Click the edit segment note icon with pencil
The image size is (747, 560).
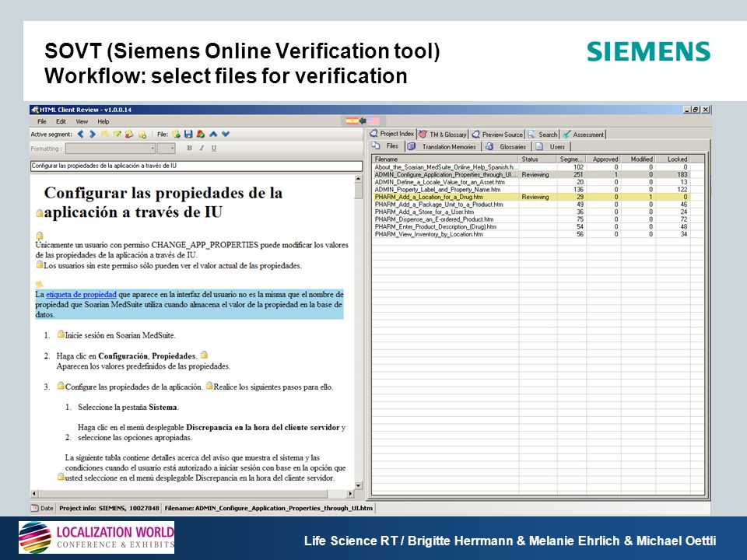coord(117,135)
